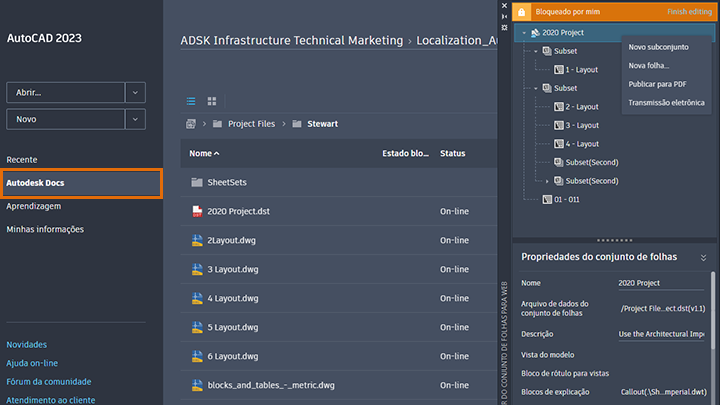Select the 2Layout.dwg file icon
This screenshot has width=720, height=405.
198,240
